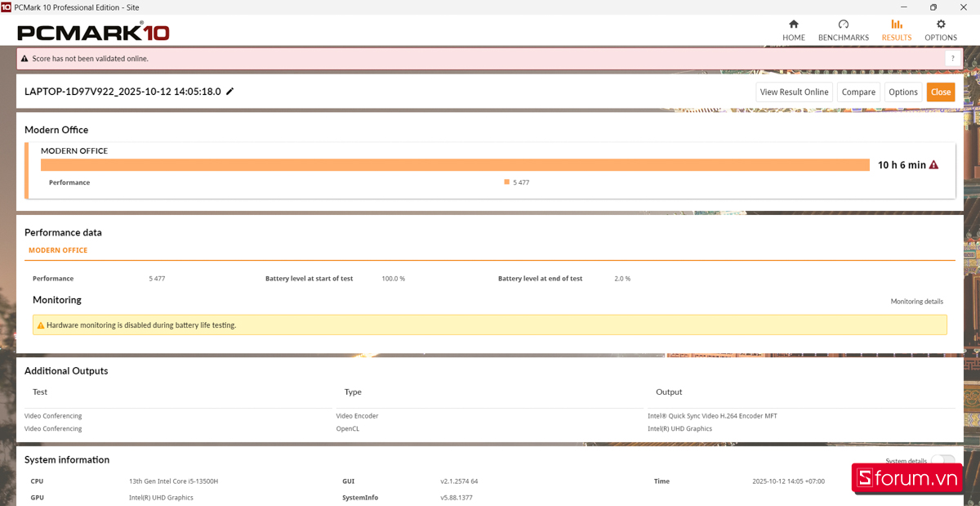Click the Time value 2025-10-12 14:05 +07:00
Image resolution: width=980 pixels, height=506 pixels.
pos(788,481)
